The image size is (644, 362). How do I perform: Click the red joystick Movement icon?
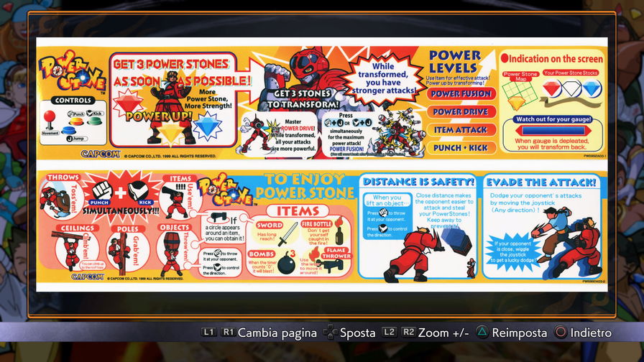49,119
